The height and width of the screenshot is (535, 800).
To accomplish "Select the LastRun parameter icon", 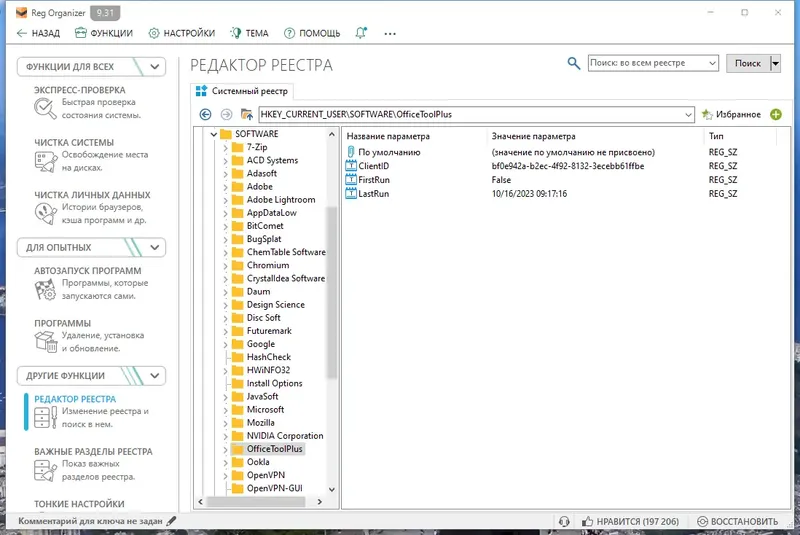I will click(x=351, y=193).
